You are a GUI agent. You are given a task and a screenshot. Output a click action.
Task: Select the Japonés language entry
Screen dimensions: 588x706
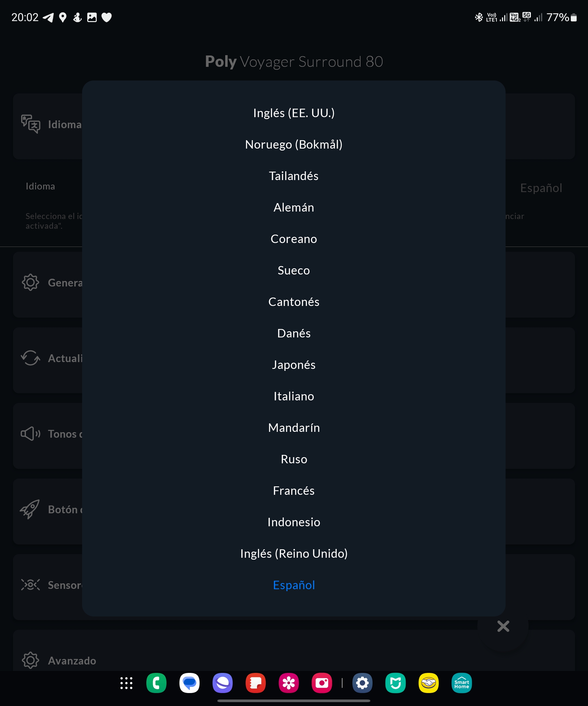click(294, 365)
